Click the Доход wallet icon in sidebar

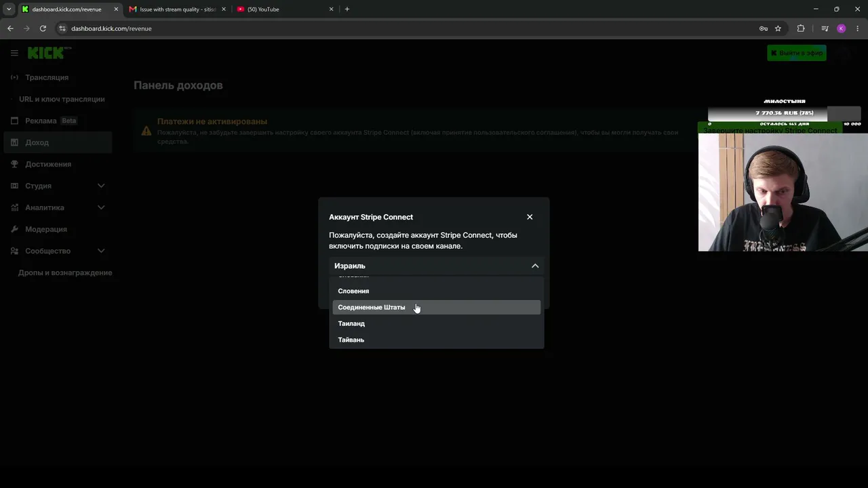pos(15,142)
